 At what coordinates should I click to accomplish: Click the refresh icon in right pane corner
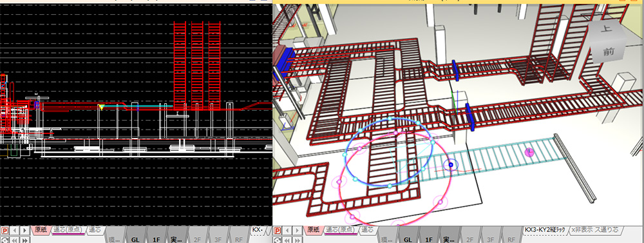277,240
